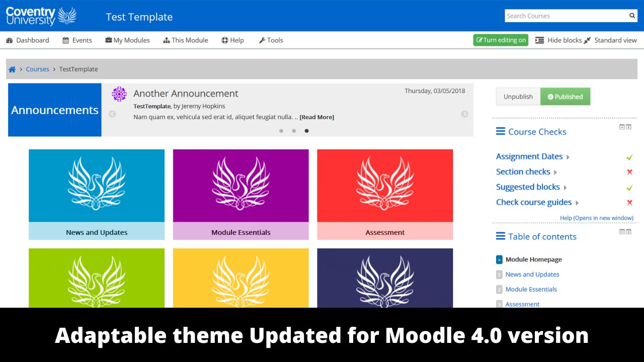This screenshot has height=362, width=644.
Task: Click the Module Homepage contents entry
Action: (534, 260)
